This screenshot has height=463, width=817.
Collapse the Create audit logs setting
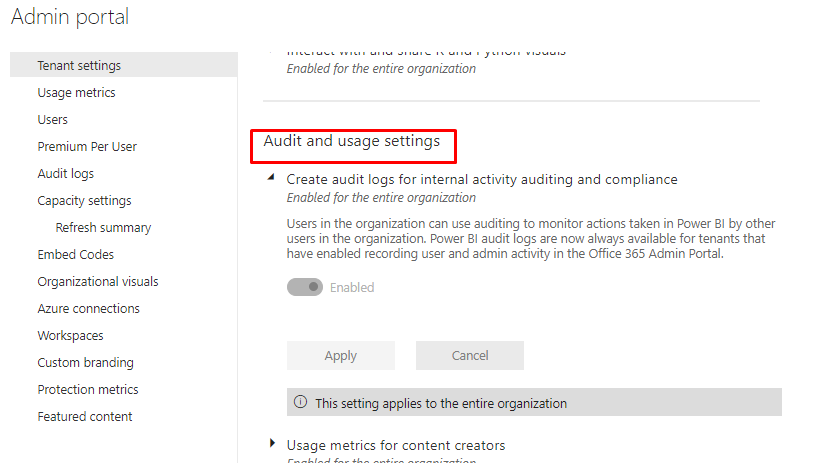click(271, 179)
